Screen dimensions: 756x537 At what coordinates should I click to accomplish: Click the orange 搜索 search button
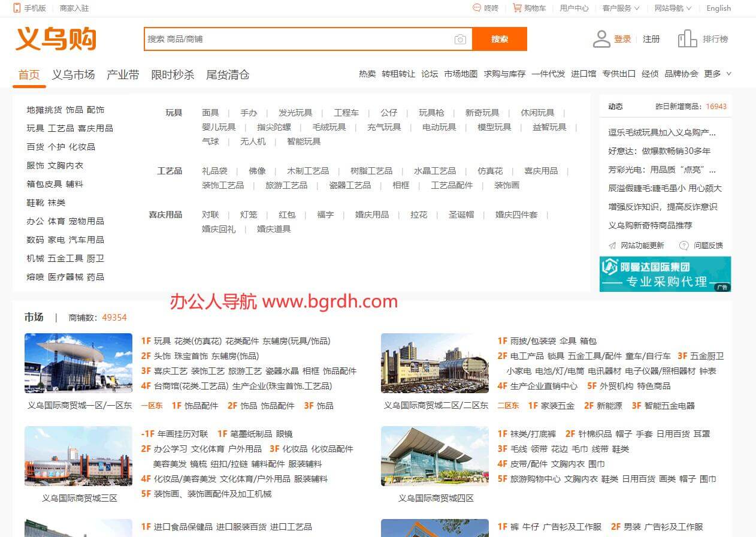(500, 39)
